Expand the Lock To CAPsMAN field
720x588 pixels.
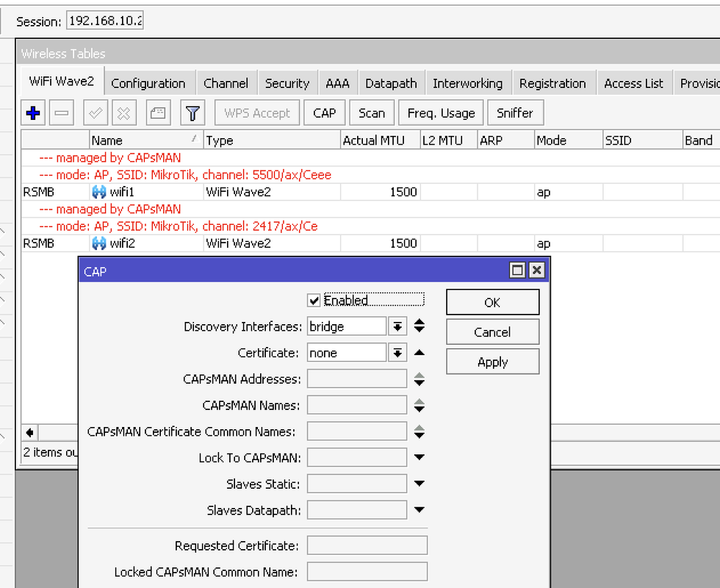[x=419, y=457]
